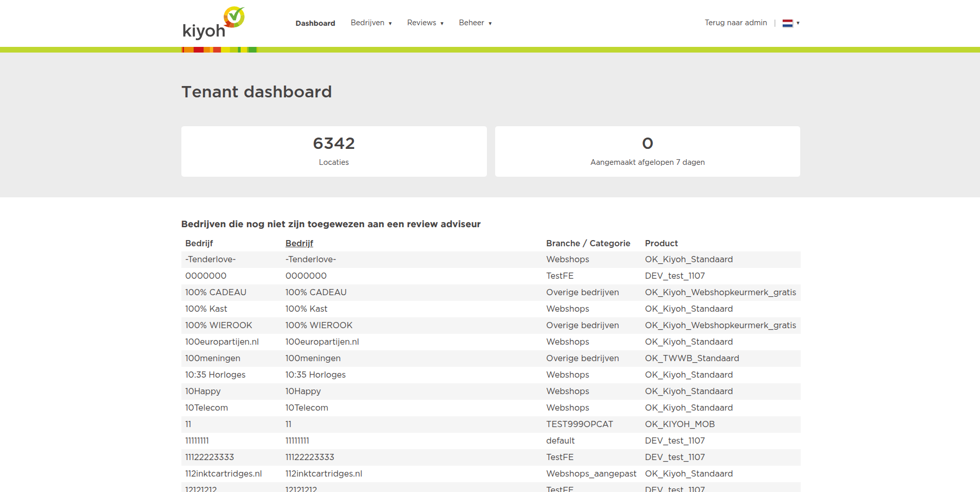Screen dimensions: 980x492
Task: Select the Aangemaakt afgelopen 7 dagen card
Action: click(647, 151)
